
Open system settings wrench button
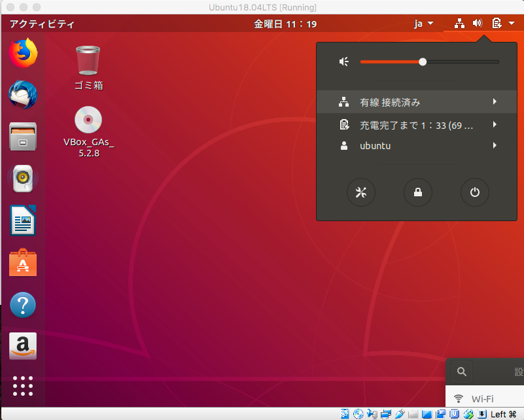(x=361, y=192)
